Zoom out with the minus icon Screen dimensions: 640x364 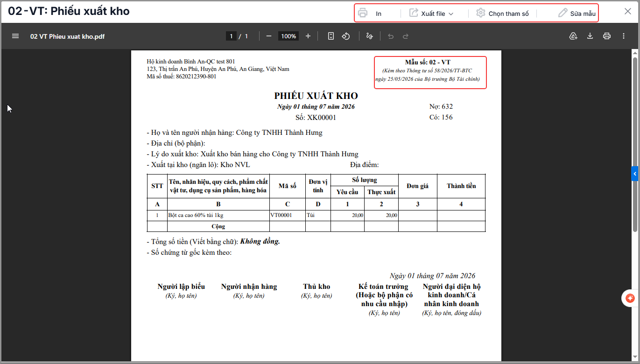269,36
